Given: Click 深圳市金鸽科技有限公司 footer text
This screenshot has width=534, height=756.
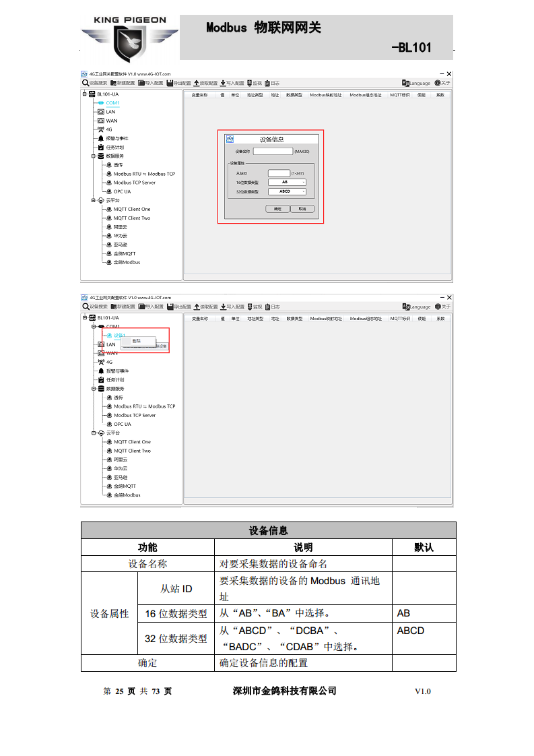Looking at the screenshot, I should click(285, 691).
